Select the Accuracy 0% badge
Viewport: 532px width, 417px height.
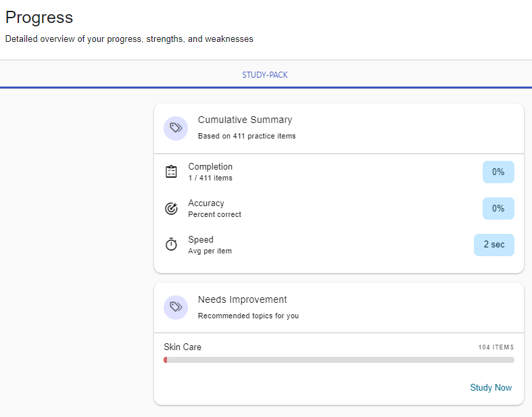(x=498, y=209)
